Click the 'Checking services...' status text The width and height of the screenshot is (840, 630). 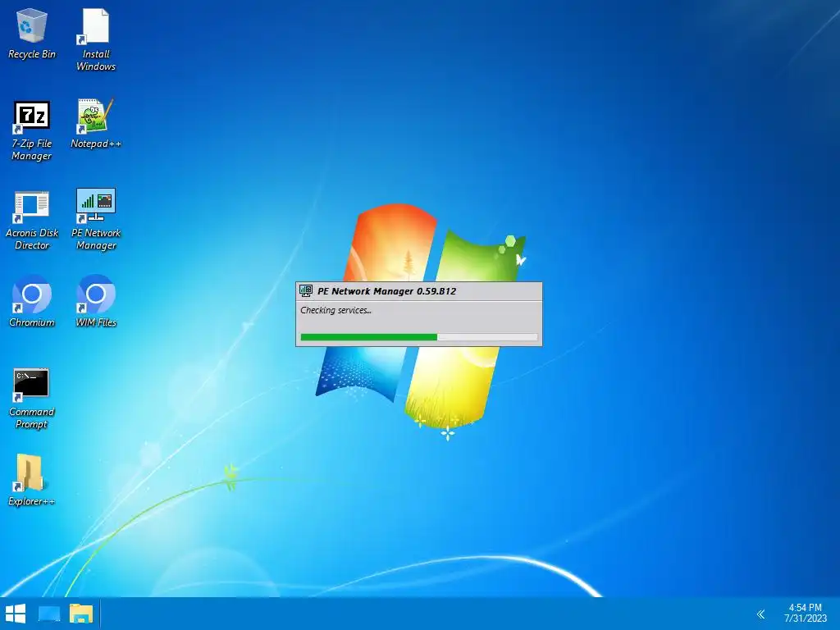pos(336,310)
